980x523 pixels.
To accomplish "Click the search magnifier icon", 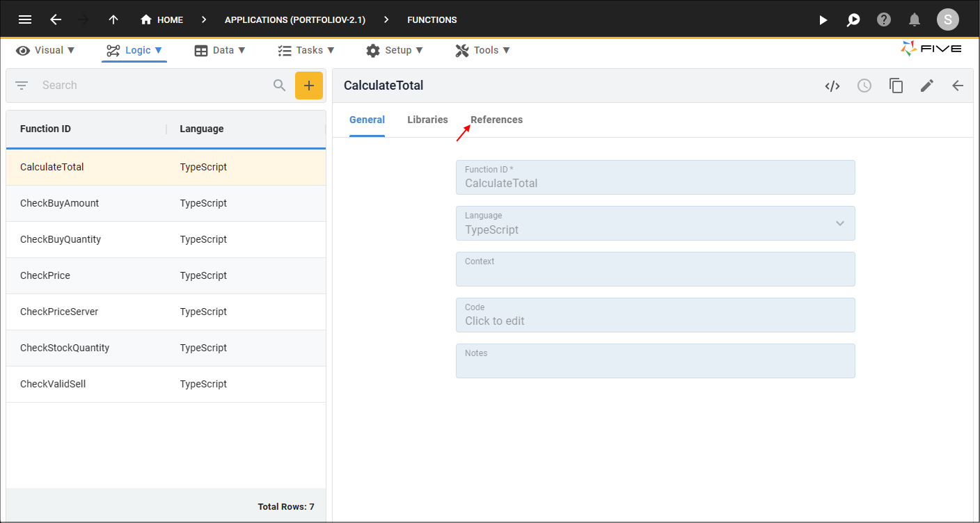I will [280, 86].
